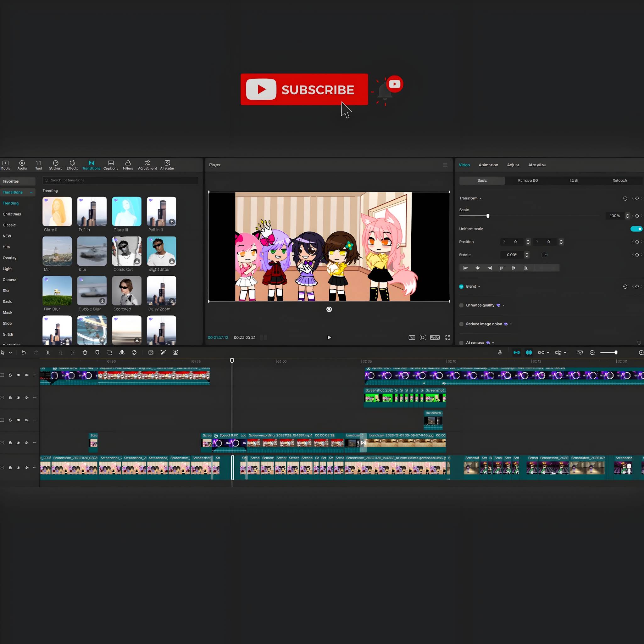Open the Captions panel
The image size is (644, 644).
111,165
